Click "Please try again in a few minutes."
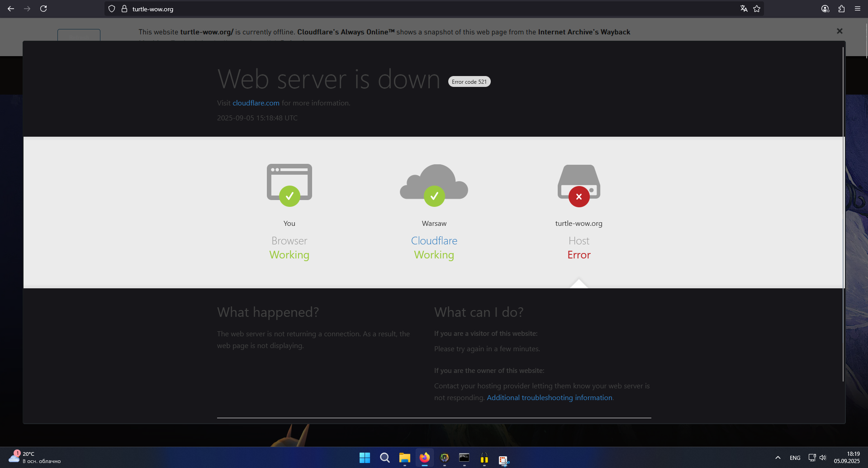Viewport: 868px width, 468px height. click(x=487, y=349)
